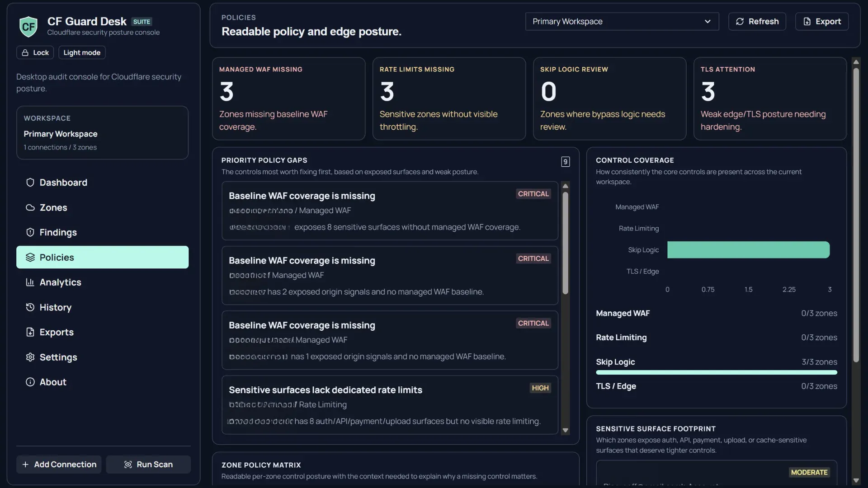The height and width of the screenshot is (488, 868).
Task: Click the History clock icon
Action: point(30,307)
